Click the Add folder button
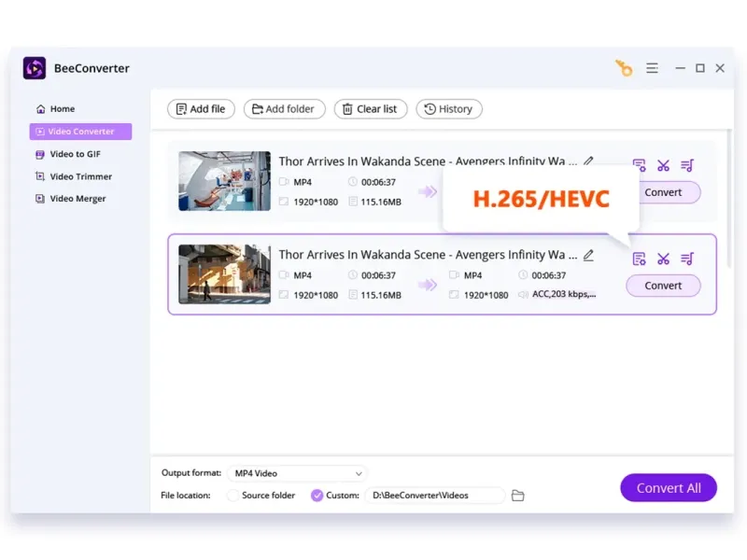Viewport: 747px width, 560px height. tap(285, 109)
